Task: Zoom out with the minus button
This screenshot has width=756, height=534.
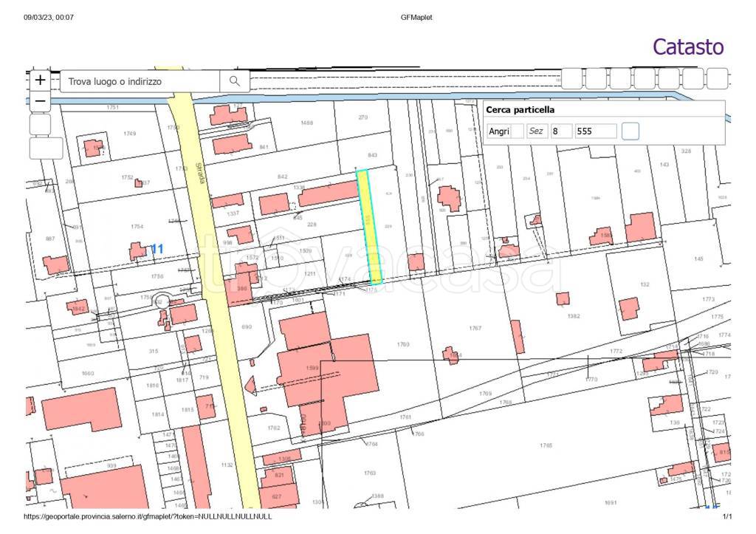Action: click(40, 101)
